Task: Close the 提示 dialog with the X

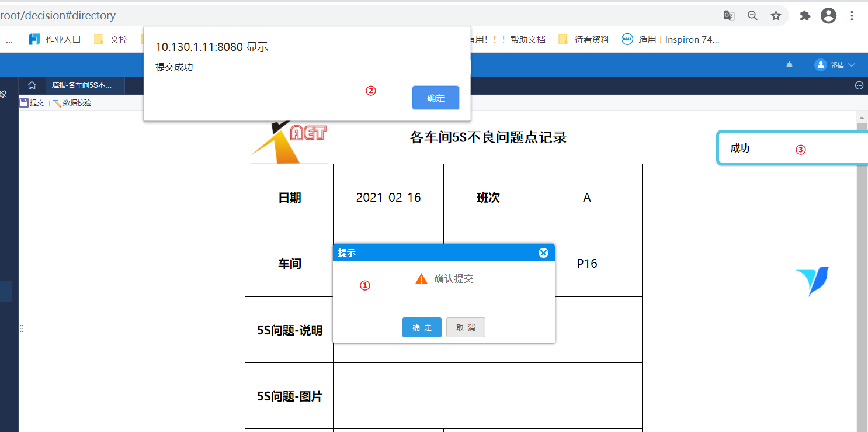Action: 543,253
